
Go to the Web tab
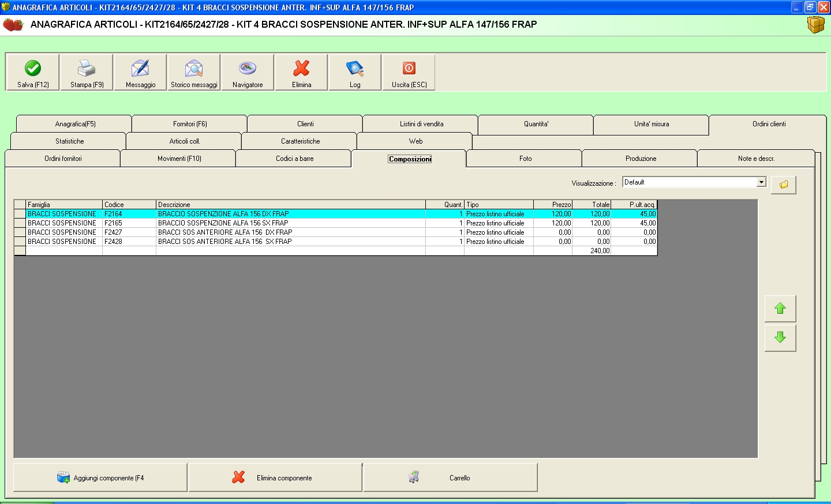415,141
